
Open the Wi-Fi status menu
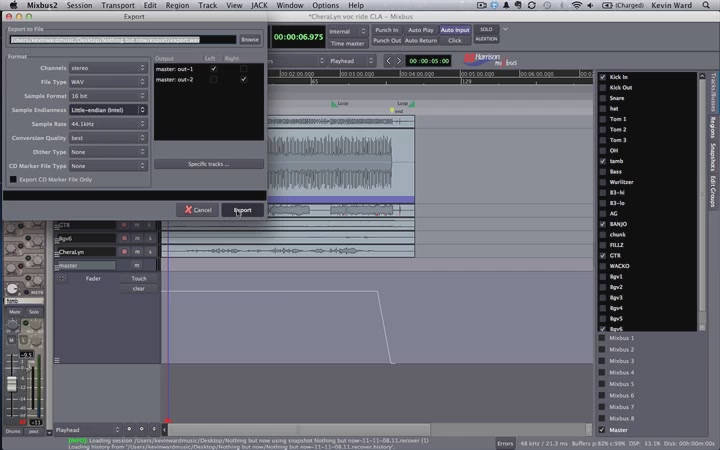click(x=576, y=5)
